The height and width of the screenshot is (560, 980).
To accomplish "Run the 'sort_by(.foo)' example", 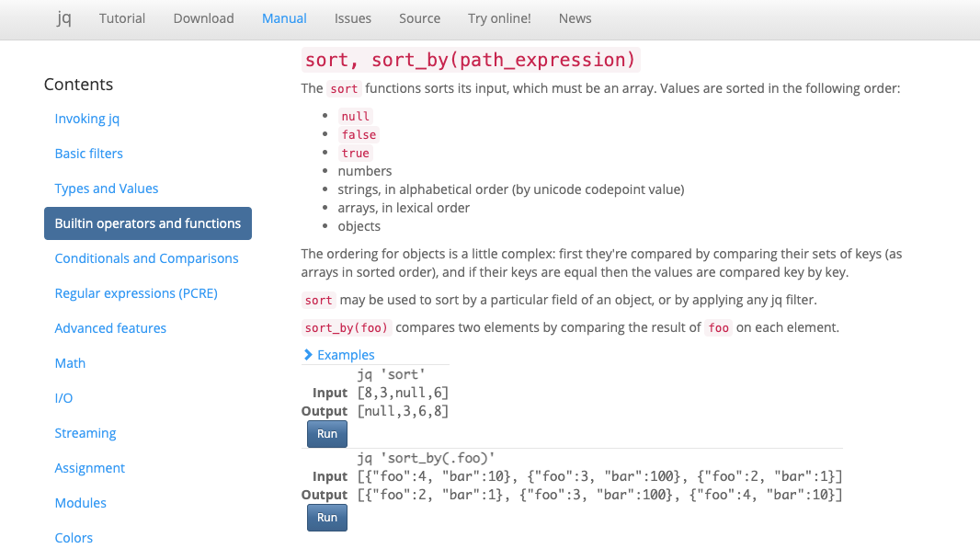I will coord(326,517).
